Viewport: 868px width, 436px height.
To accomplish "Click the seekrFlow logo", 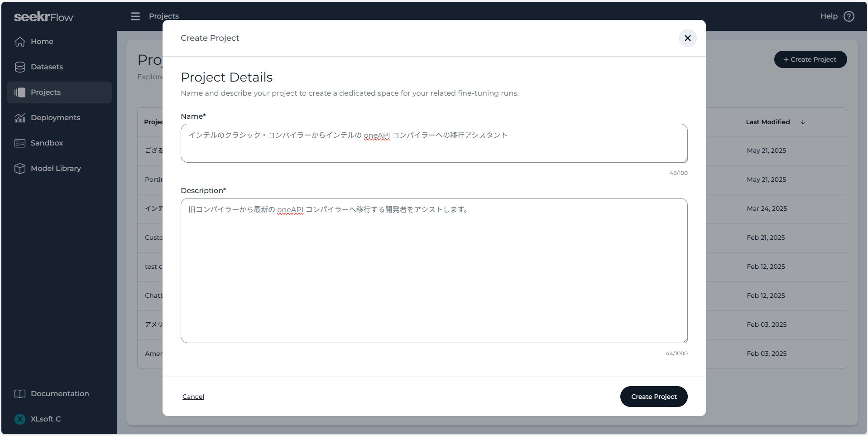I will [44, 17].
